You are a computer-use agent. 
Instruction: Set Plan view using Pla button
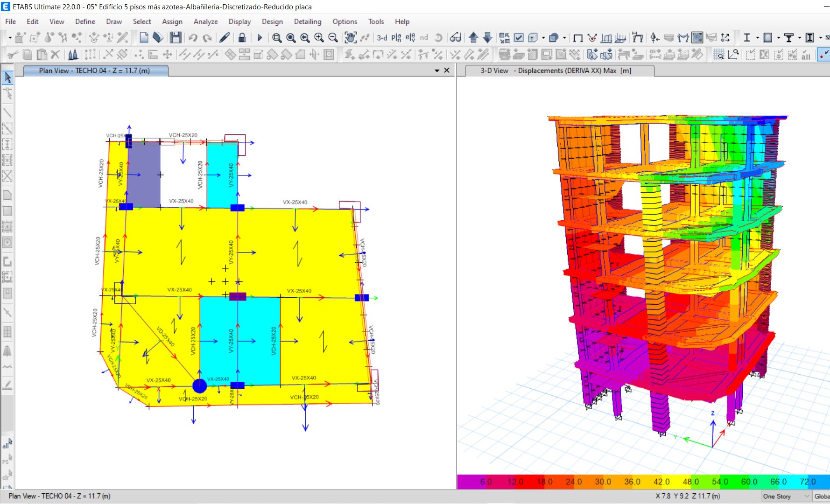click(396, 37)
